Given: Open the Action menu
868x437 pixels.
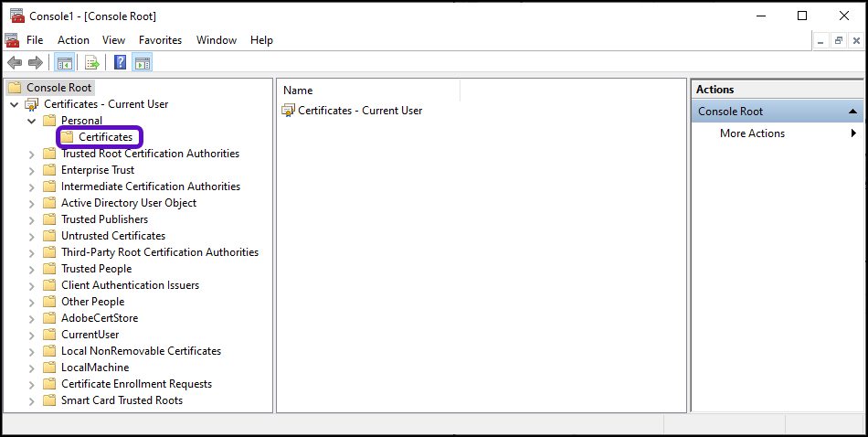Looking at the screenshot, I should coord(73,40).
